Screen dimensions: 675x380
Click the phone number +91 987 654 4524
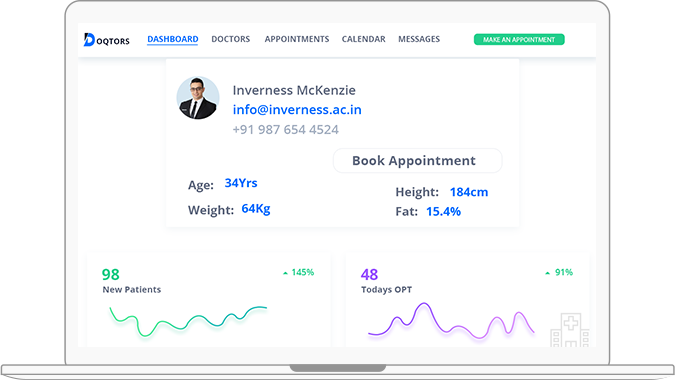coord(286,130)
